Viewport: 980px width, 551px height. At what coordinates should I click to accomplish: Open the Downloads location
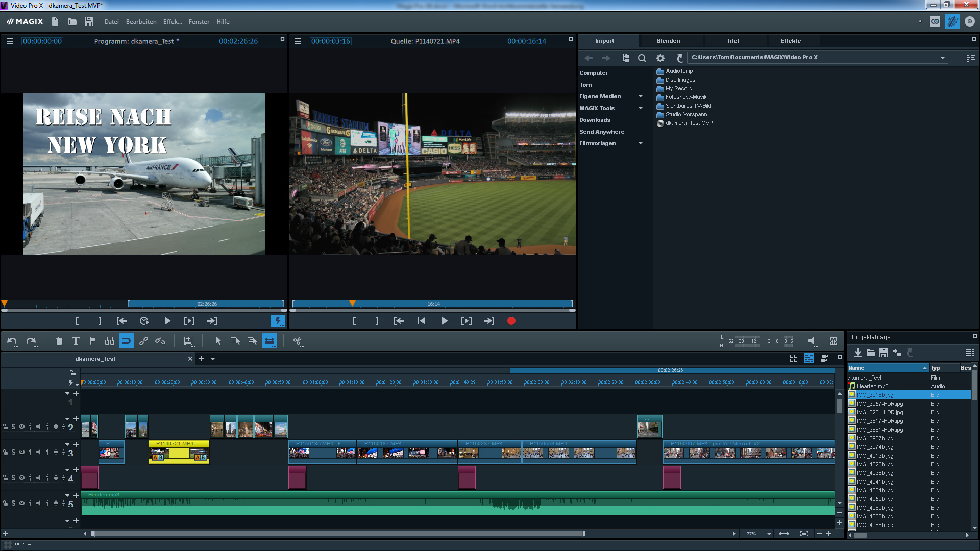pyautogui.click(x=595, y=120)
